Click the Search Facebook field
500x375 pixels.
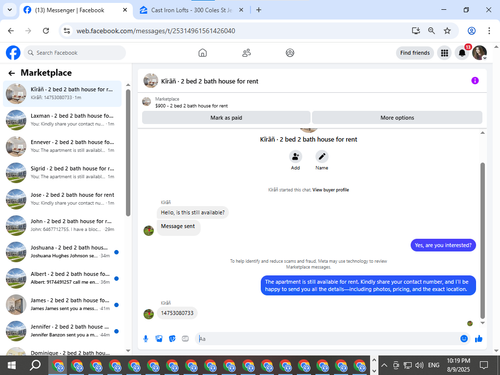coord(75,53)
